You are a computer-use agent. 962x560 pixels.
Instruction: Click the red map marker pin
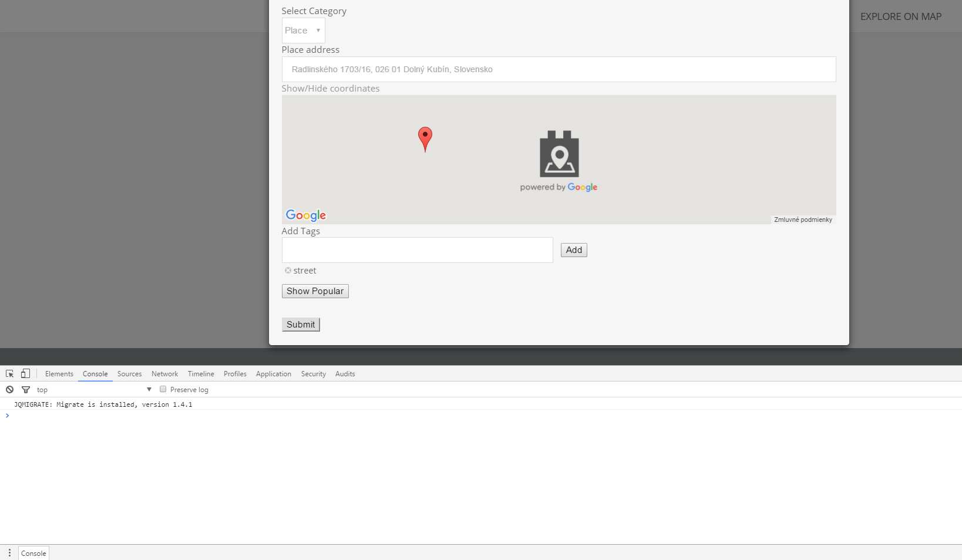(x=425, y=138)
